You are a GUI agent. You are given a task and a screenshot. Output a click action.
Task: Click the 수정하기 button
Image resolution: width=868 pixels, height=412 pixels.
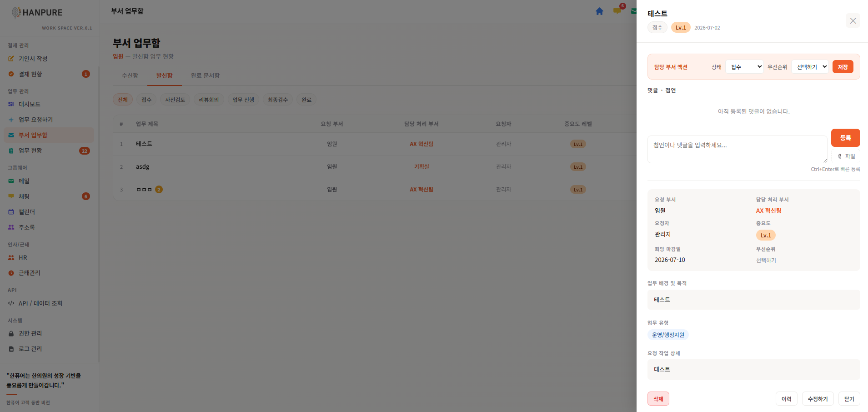click(818, 399)
